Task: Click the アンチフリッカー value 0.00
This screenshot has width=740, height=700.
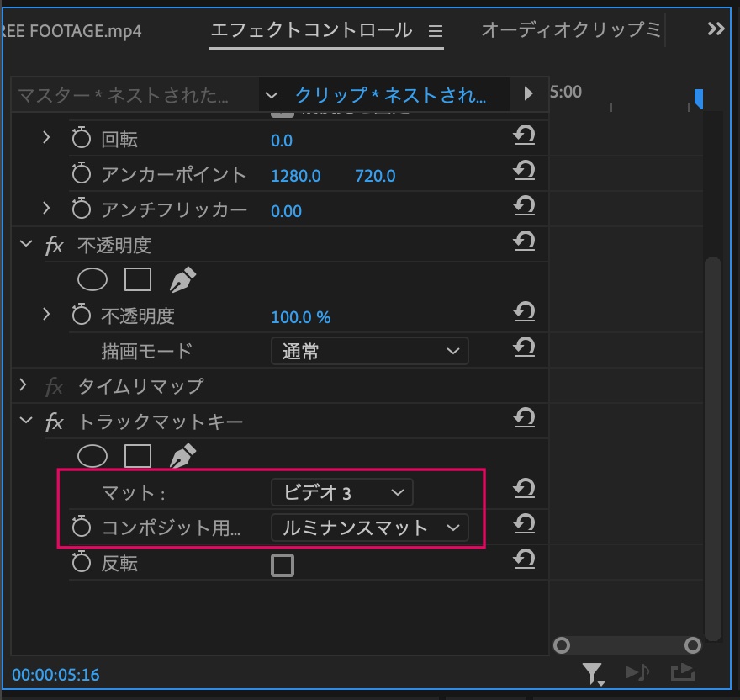Action: [x=286, y=210]
